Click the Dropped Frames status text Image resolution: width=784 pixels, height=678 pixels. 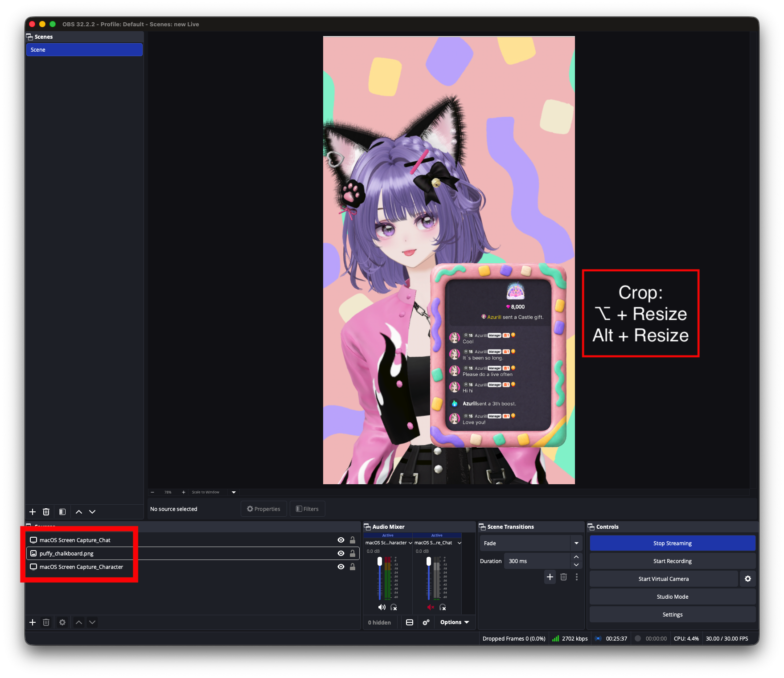pyautogui.click(x=514, y=638)
